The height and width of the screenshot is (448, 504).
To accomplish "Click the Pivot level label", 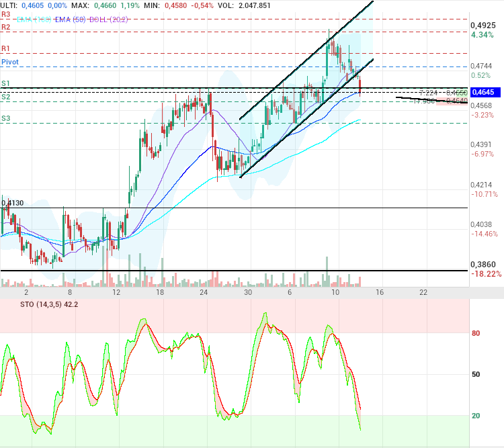I will 10,62.
